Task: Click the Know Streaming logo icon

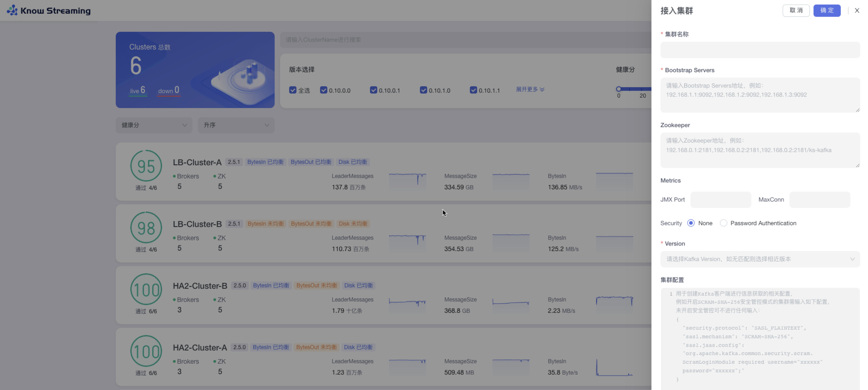Action: (x=12, y=10)
